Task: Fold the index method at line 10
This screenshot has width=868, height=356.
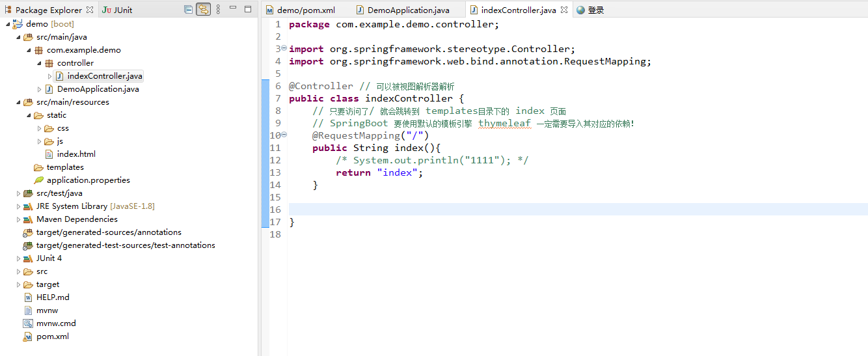Action: pyautogui.click(x=284, y=135)
